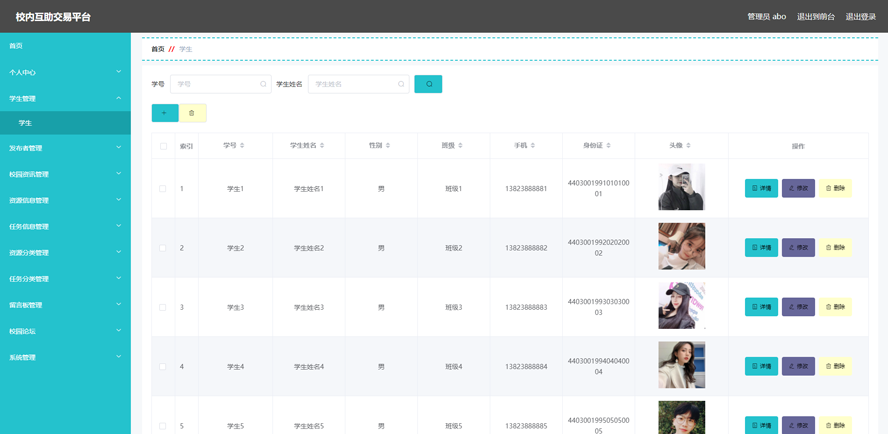This screenshot has height=434, width=888.
Task: Check the checkbox for row 1
Action: (x=163, y=188)
